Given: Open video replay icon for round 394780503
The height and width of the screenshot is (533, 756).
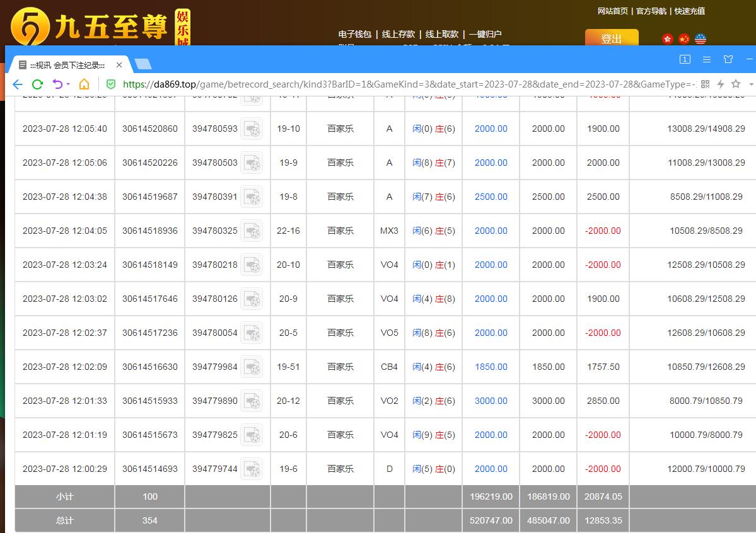Looking at the screenshot, I should tap(252, 163).
